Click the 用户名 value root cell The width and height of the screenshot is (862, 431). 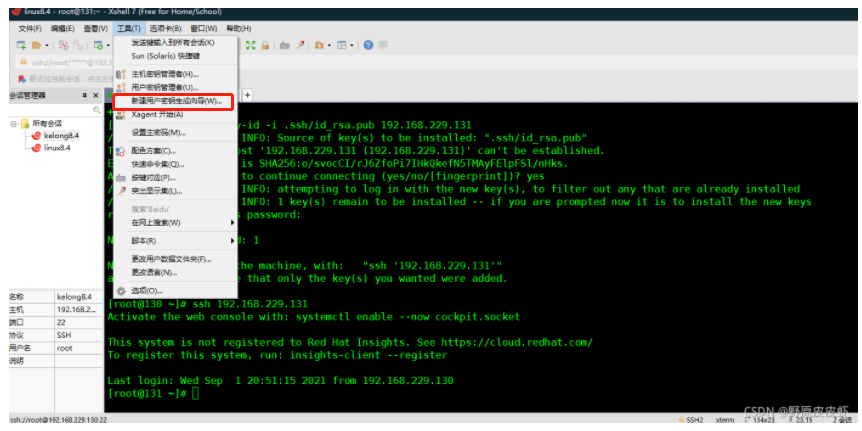coord(78,348)
